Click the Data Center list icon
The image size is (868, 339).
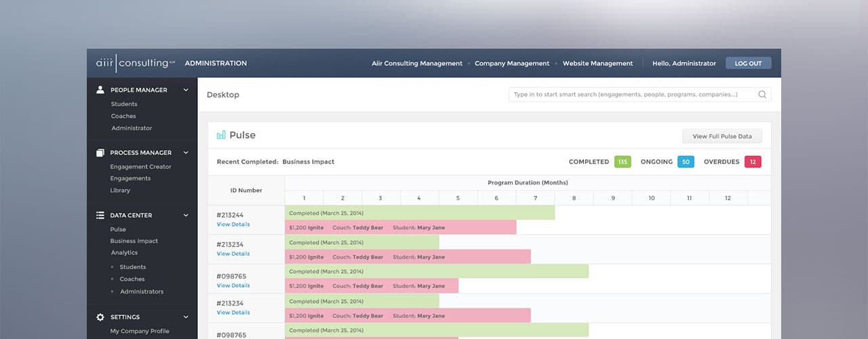[100, 215]
